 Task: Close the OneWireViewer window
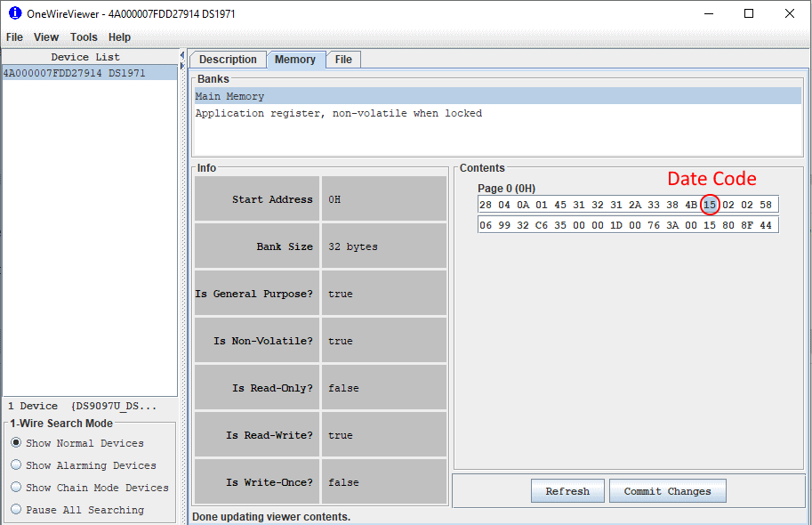click(789, 13)
